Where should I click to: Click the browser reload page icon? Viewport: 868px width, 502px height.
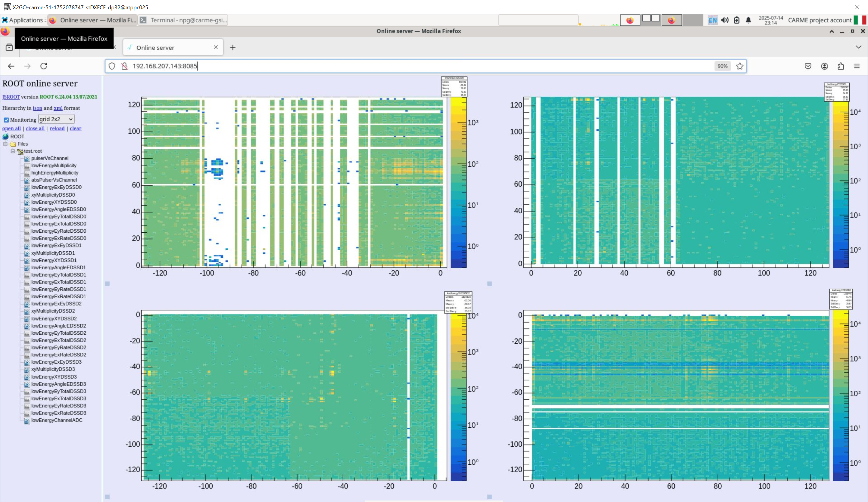point(44,66)
